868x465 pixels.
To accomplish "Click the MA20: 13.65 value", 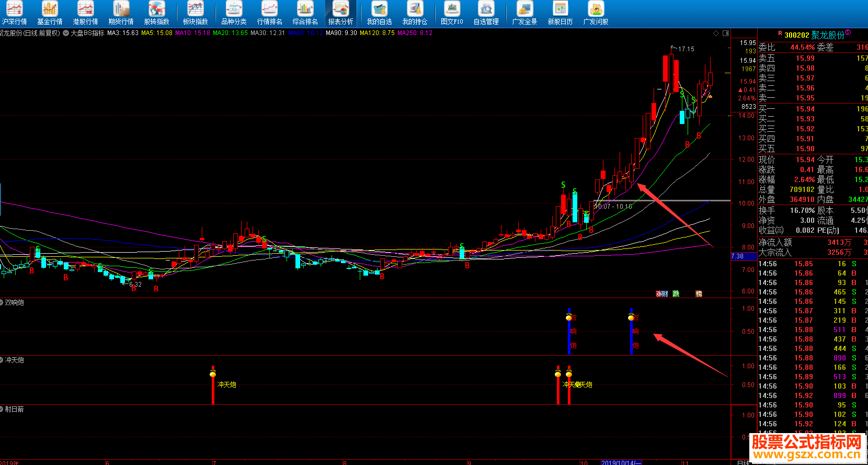I will (x=230, y=33).
